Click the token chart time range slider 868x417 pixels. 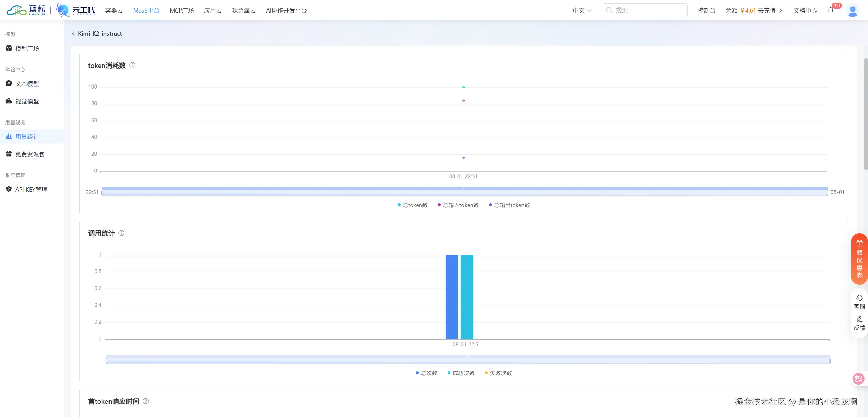[x=465, y=192]
